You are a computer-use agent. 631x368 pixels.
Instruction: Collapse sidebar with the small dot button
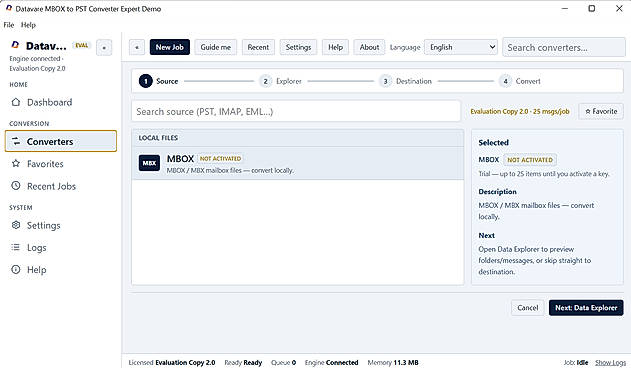(104, 48)
